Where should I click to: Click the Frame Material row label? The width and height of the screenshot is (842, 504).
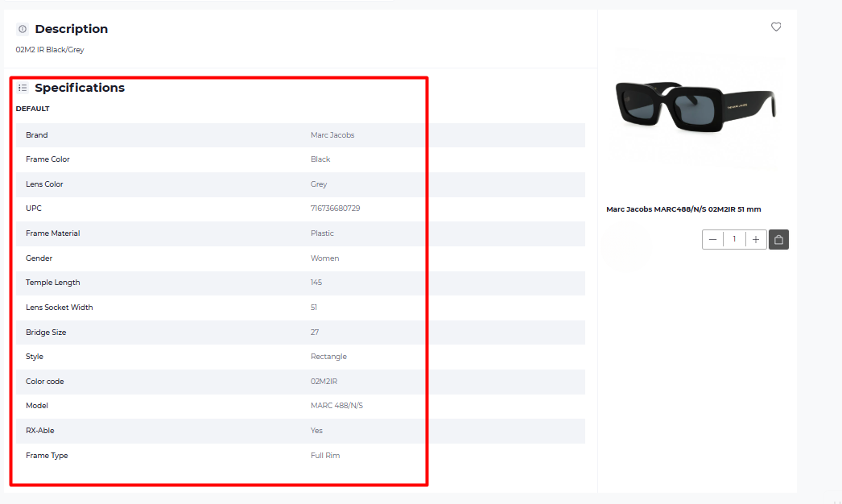point(52,233)
